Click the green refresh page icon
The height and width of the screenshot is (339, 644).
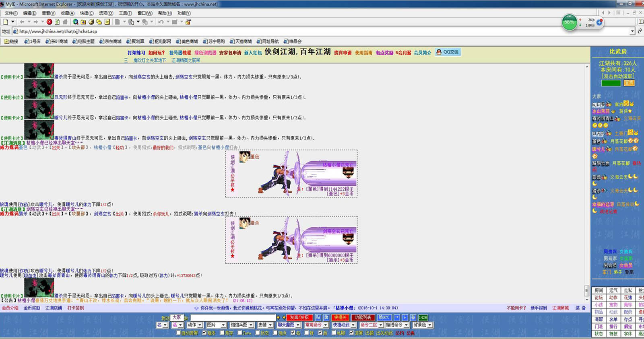coord(57,22)
